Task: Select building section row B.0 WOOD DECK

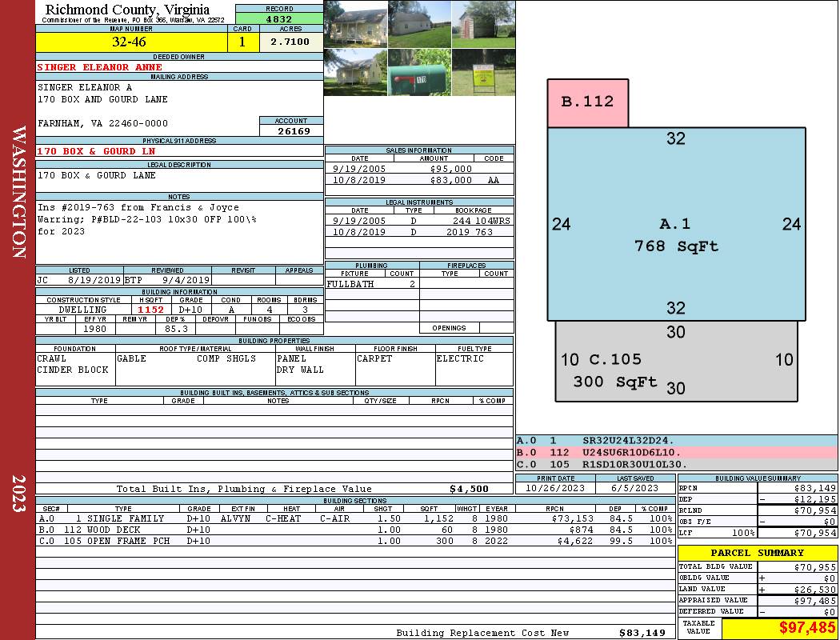Action: click(x=355, y=530)
